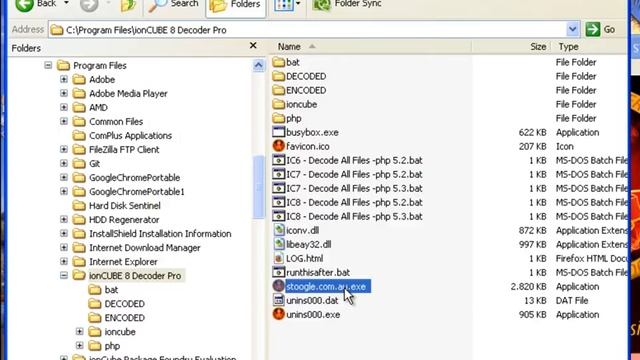The width and height of the screenshot is (640, 360).
Task: Expand the Internet Download Manager node
Action: coord(64,247)
